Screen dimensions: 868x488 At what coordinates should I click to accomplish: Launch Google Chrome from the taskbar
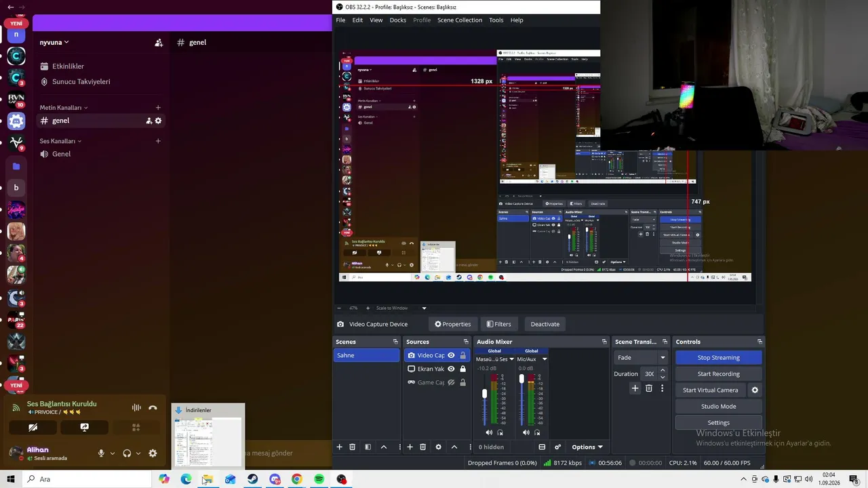(297, 479)
